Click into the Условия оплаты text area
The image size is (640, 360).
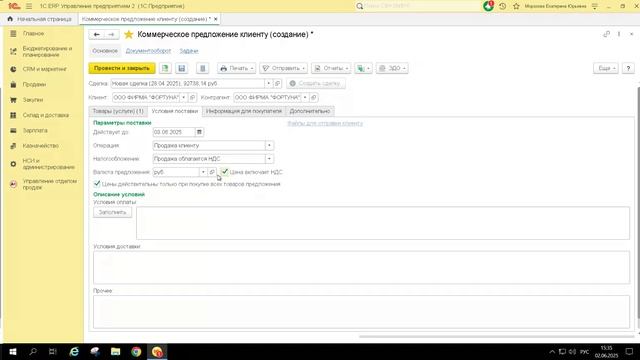click(383, 223)
